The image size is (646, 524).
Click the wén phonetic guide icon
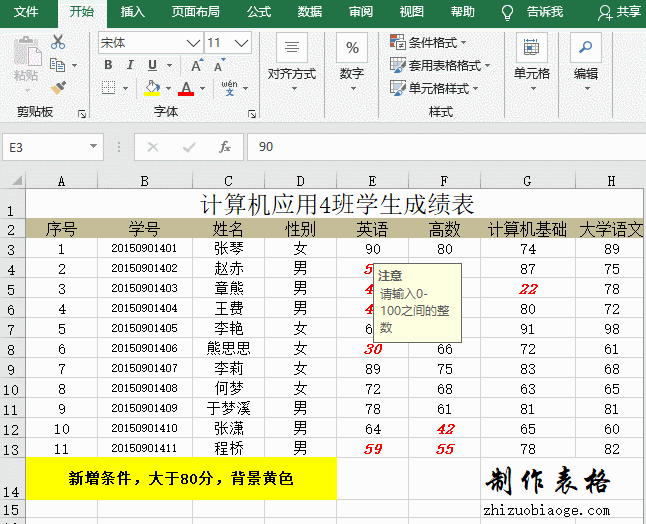pyautogui.click(x=229, y=88)
